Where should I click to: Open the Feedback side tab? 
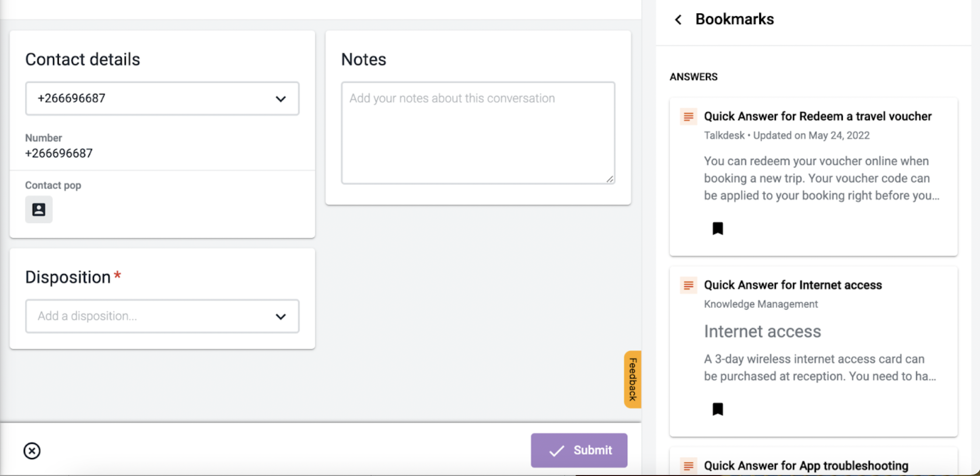[x=632, y=379]
